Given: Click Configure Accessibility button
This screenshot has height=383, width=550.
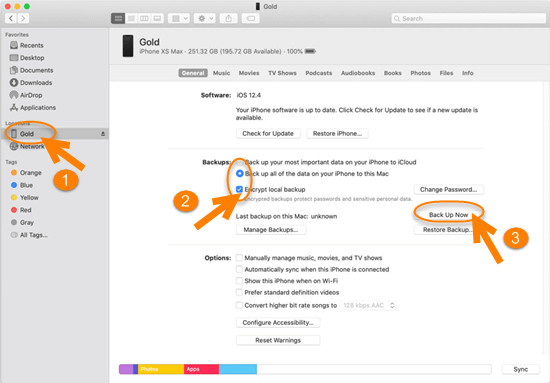Looking at the screenshot, I should [x=278, y=322].
